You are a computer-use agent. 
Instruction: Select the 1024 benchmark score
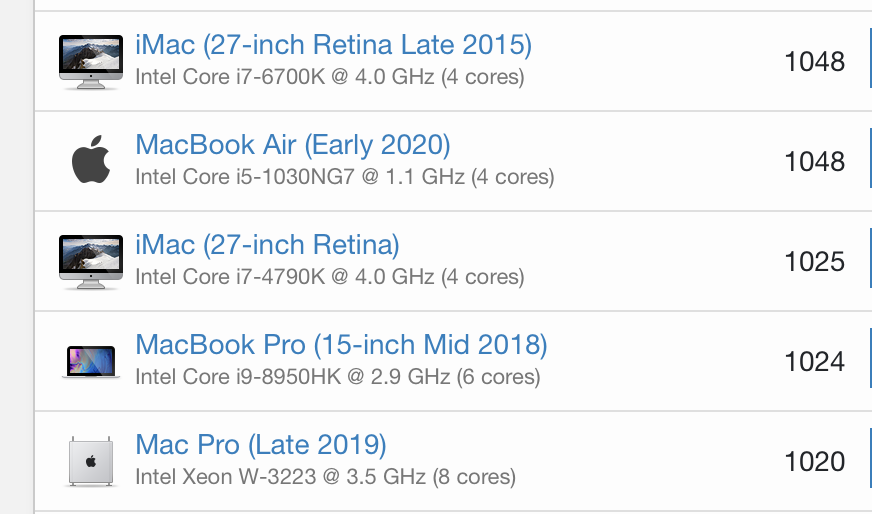(815, 362)
